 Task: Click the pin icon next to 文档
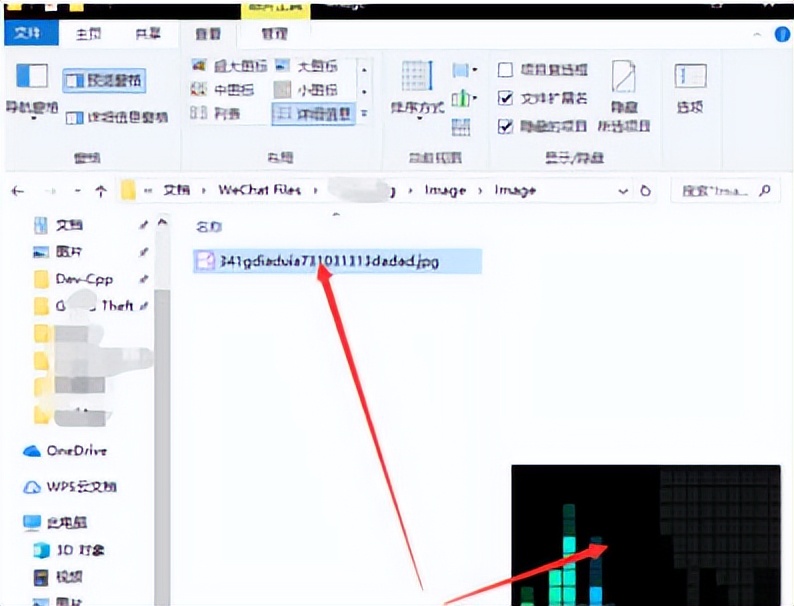[144, 225]
